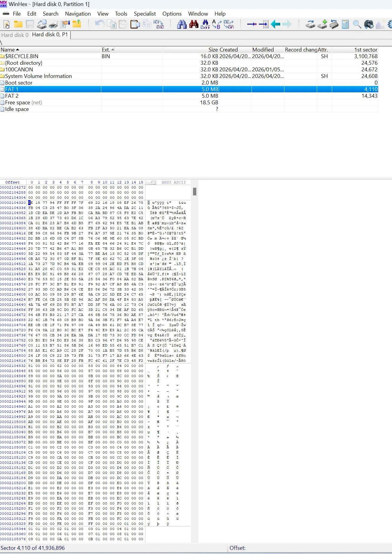Click the Clone Disk toolbar icon
The height and width of the screenshot is (554, 392).
tap(42, 24)
